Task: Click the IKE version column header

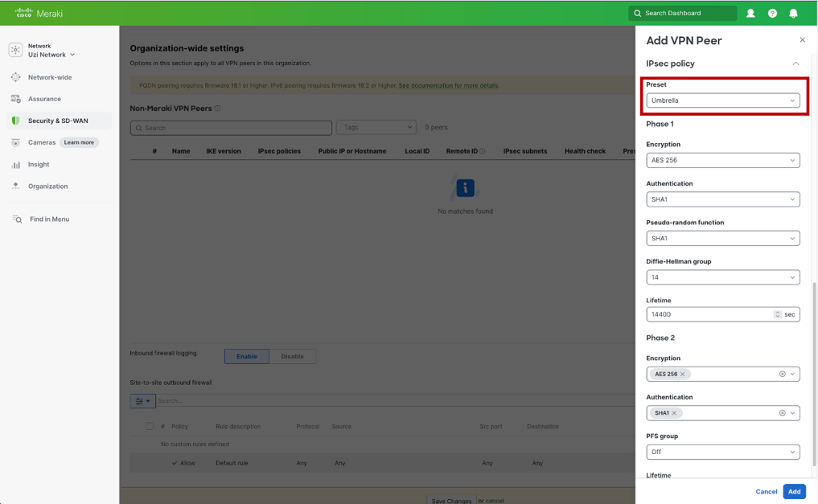Action: point(224,151)
